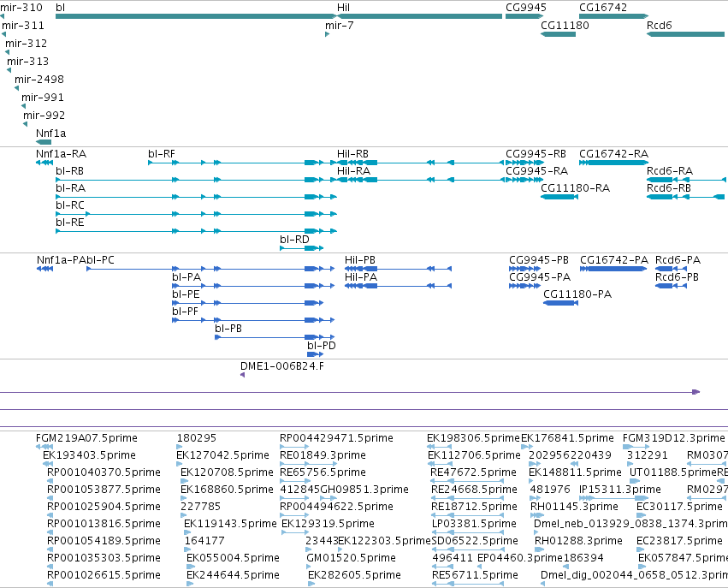Click the bl-RF transcript label
The height and width of the screenshot is (588, 728).
click(x=162, y=154)
